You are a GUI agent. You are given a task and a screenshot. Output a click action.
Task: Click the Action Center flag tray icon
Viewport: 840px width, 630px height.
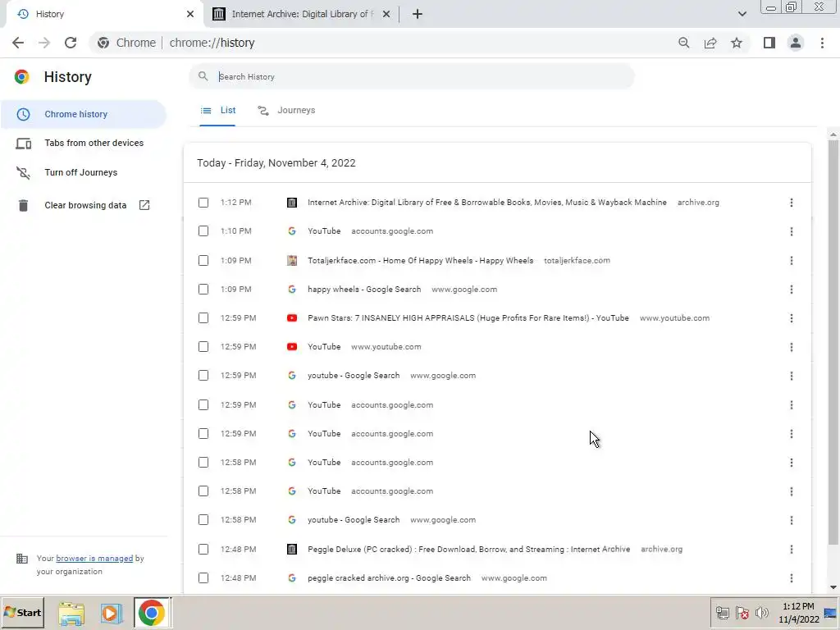742,612
